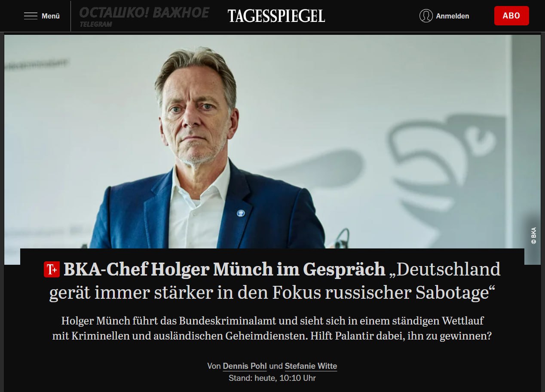Open author page for Dennis Pohl
Viewport: 545px width, 392px height.
pos(245,366)
